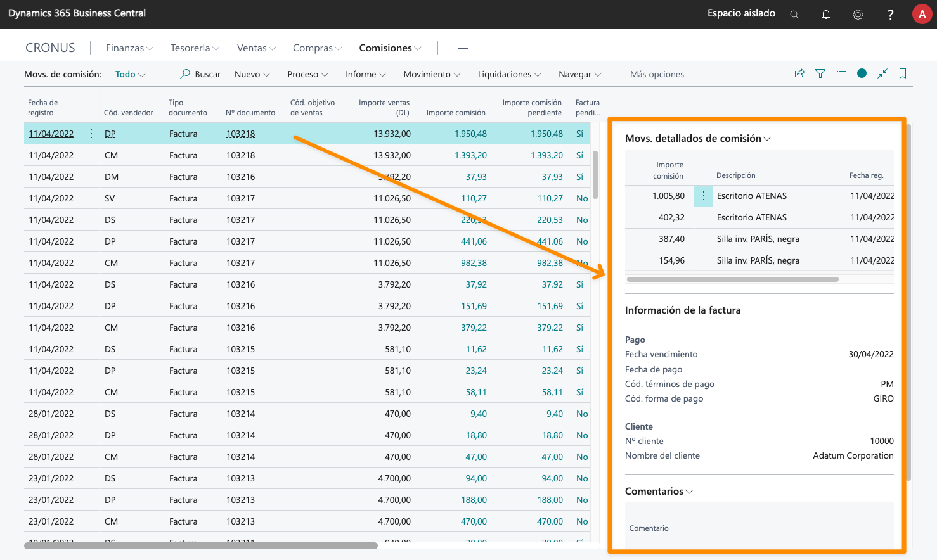Click the main list vertical scrollbar
Image resolution: width=937 pixels, height=560 pixels.
[x=595, y=174]
